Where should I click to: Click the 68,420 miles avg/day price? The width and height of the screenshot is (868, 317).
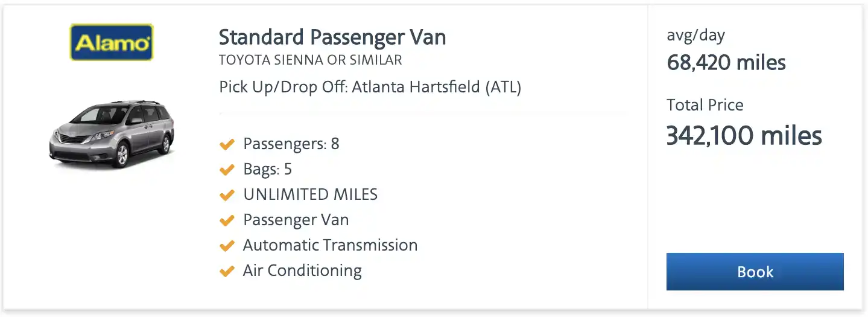pos(726,62)
